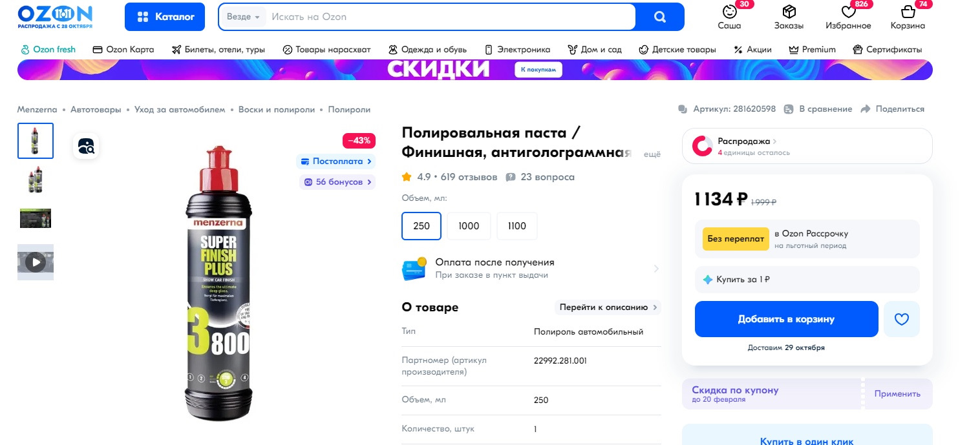Click the search magnifier button
Screen dimensions: 980x445
click(659, 17)
